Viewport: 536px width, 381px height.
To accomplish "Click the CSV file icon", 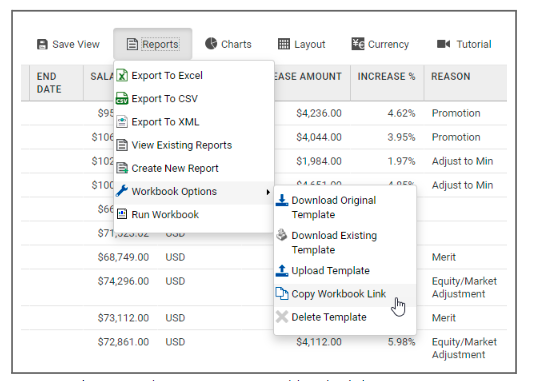I will [122, 98].
